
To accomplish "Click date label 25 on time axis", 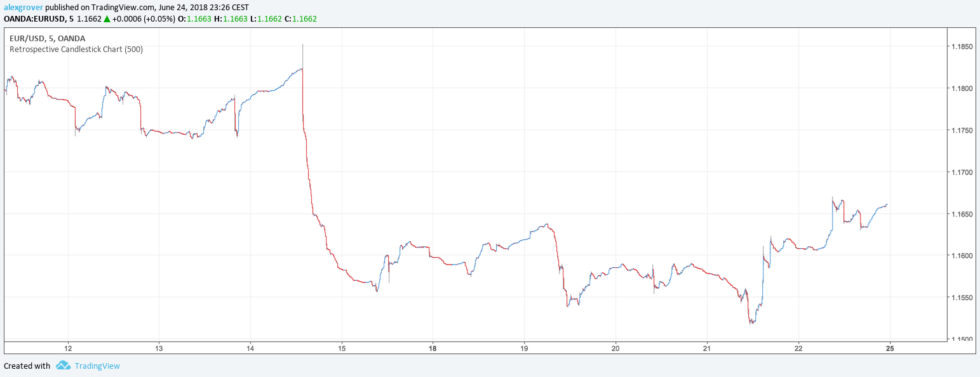I will (x=890, y=348).
